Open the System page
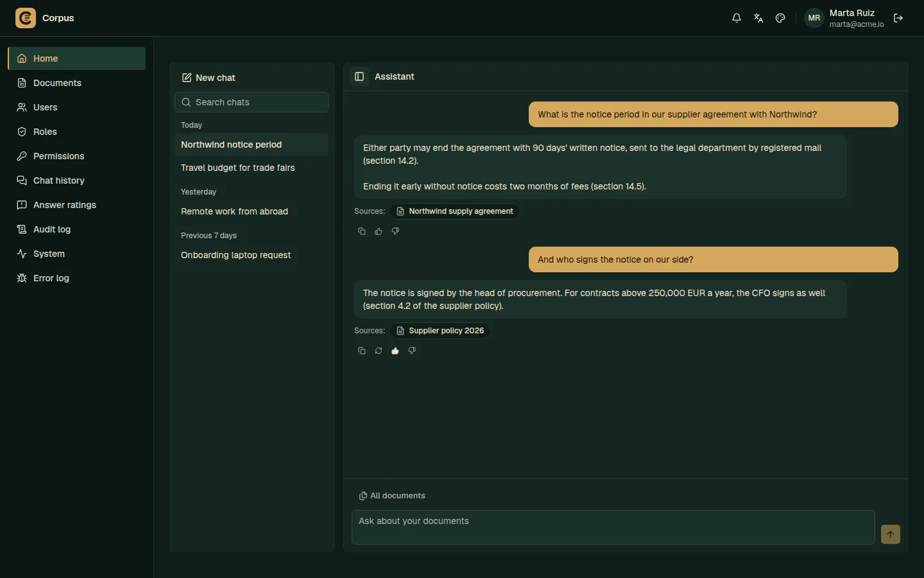Screen dimensions: 924x578 [76, 254]
